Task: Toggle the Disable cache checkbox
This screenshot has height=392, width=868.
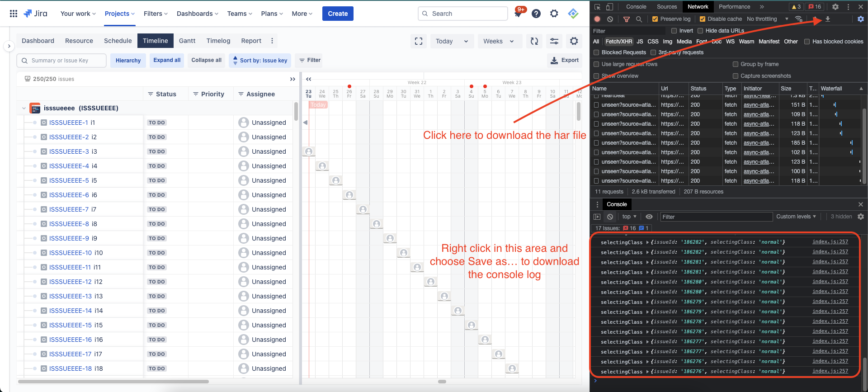Action: tap(702, 19)
